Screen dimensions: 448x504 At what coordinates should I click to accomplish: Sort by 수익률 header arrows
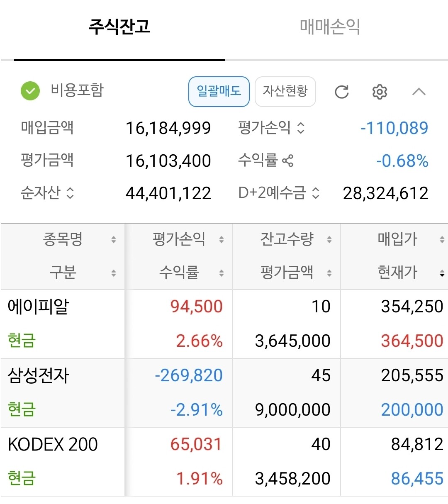point(222,273)
